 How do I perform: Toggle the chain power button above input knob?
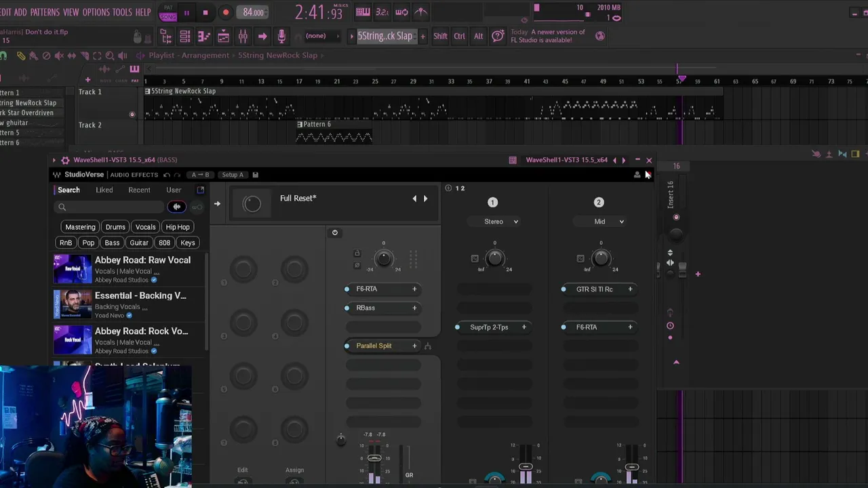coord(334,232)
